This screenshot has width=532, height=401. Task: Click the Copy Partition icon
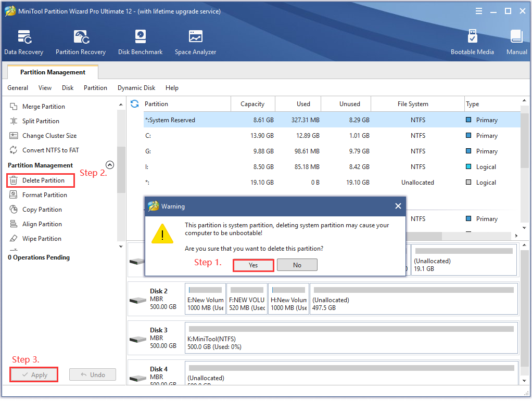[14, 210]
